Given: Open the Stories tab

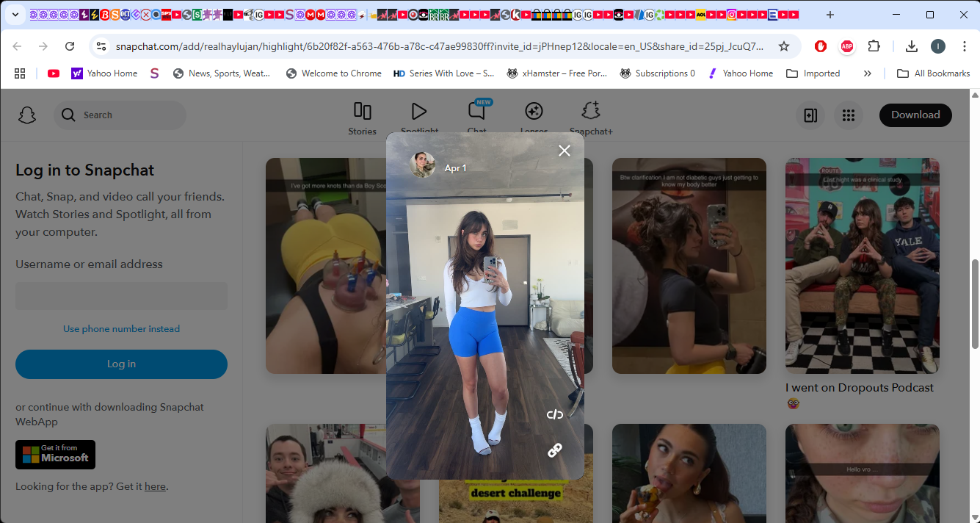Looking at the screenshot, I should coord(362,118).
